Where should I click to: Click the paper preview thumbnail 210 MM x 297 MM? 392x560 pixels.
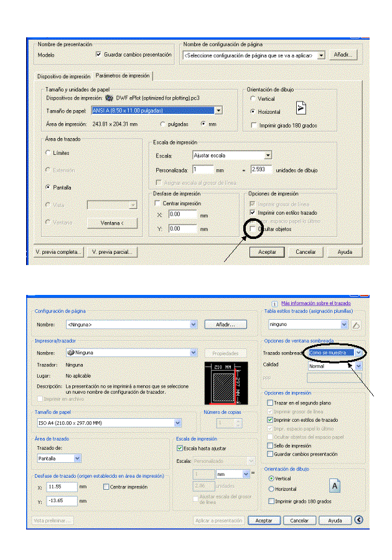tap(226, 383)
